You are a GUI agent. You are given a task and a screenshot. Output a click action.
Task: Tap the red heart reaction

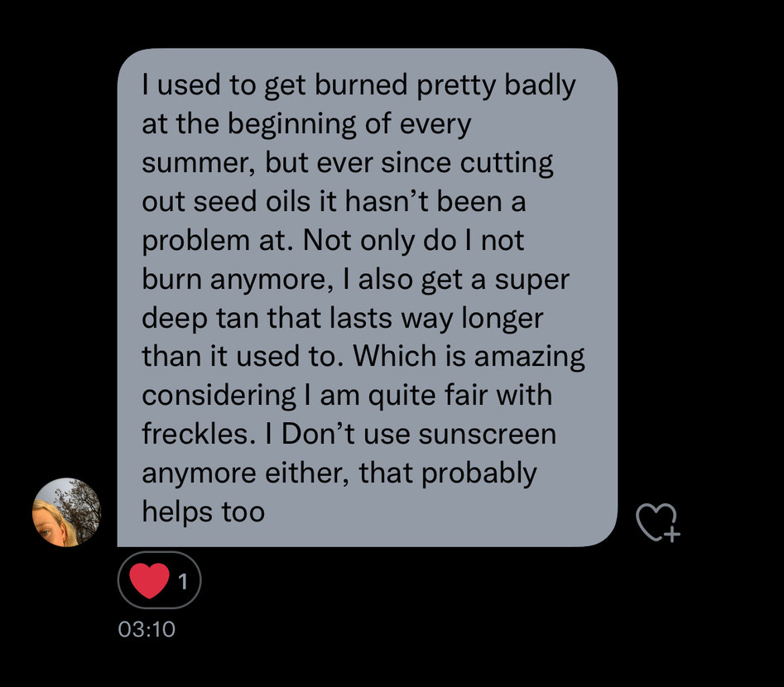149,580
